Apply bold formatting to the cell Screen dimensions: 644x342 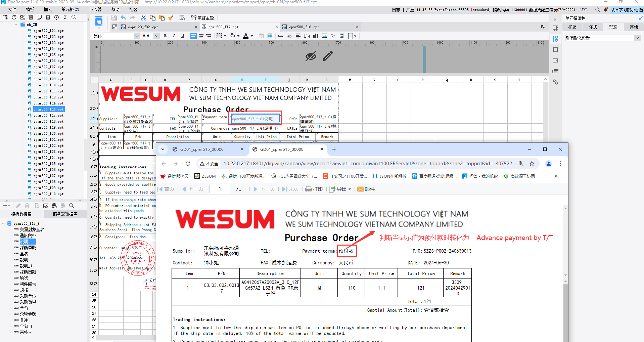165,36
